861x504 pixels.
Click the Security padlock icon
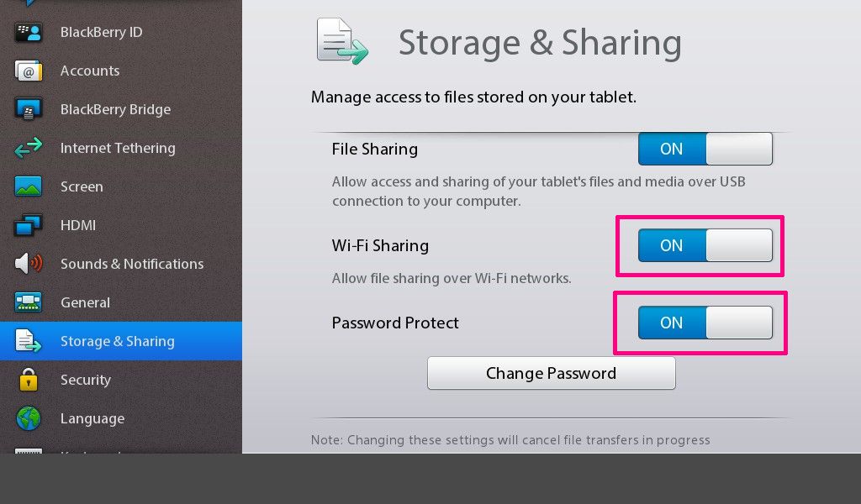28,380
